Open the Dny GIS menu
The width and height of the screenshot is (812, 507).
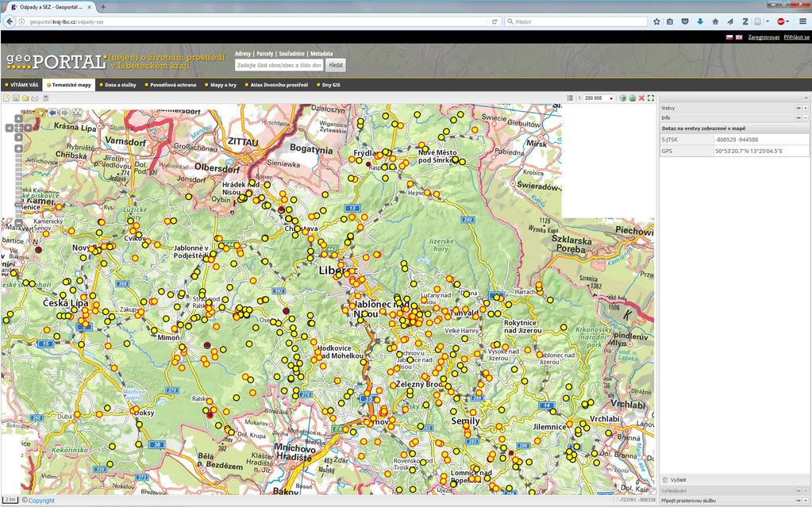329,85
